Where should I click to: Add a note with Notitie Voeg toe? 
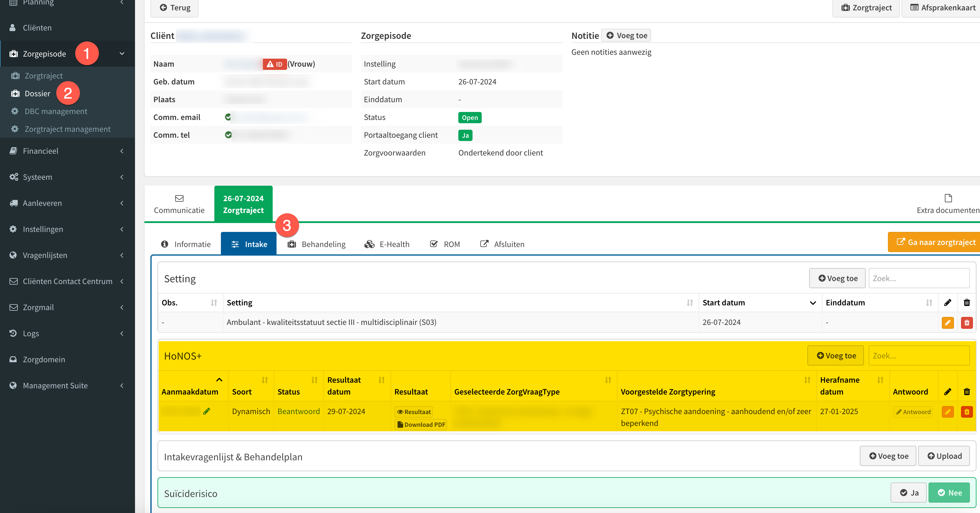point(626,35)
